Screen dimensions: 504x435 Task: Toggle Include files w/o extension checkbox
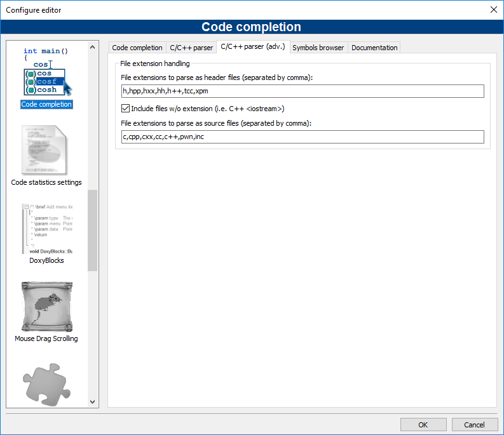tap(125, 109)
